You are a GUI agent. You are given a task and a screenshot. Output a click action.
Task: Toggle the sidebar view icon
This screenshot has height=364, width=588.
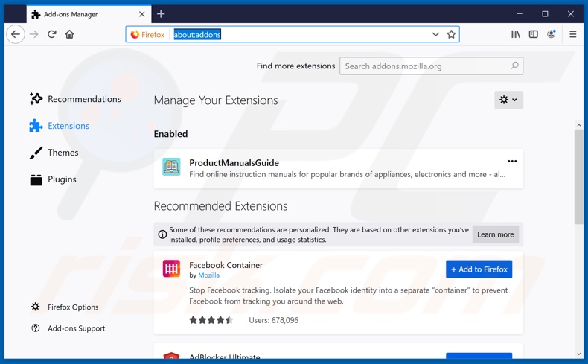click(533, 34)
